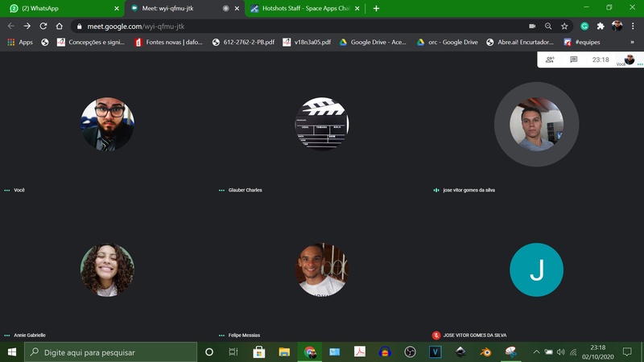
Task: Click the Grammarly extension icon
Action: click(584, 26)
